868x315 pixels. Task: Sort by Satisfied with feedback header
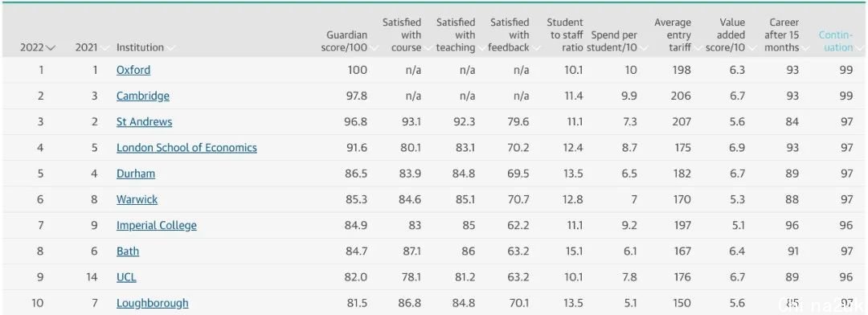coord(509,35)
